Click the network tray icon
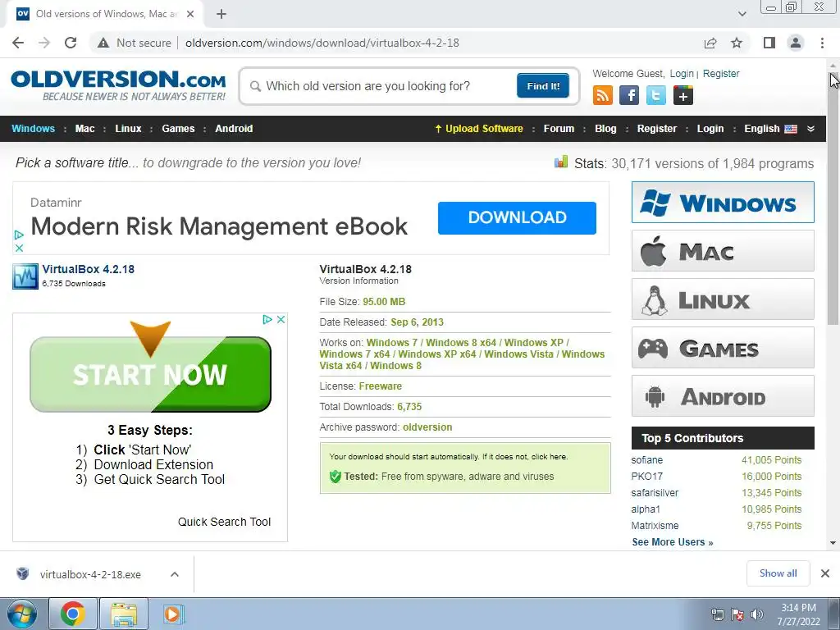 [717, 614]
